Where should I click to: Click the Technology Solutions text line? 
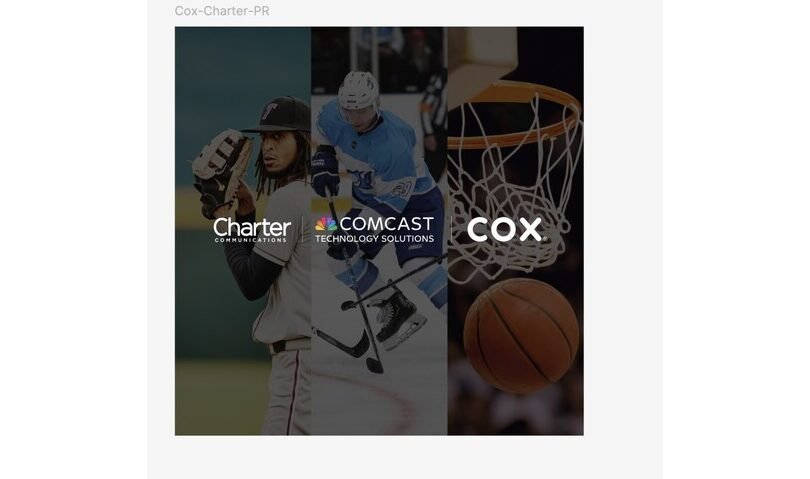point(375,239)
